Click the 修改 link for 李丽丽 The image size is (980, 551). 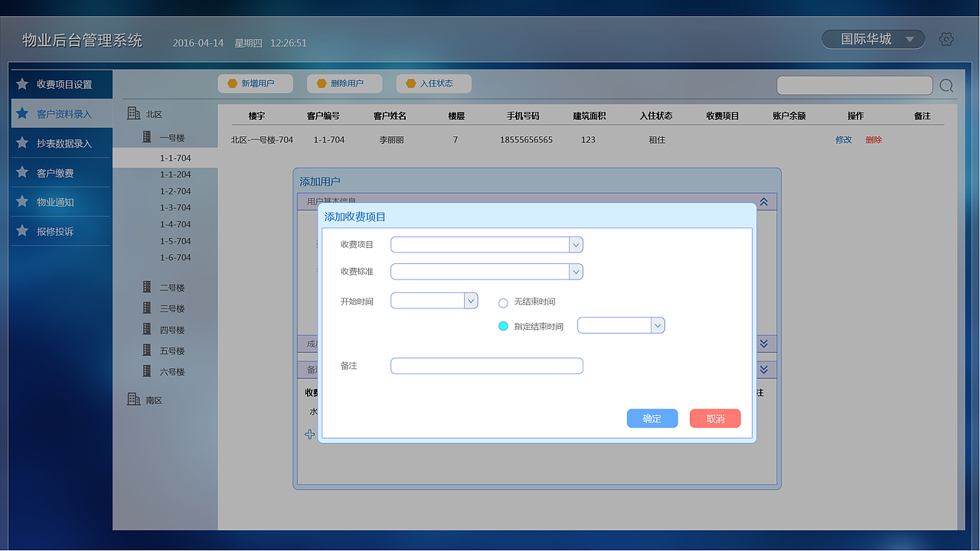(x=843, y=139)
